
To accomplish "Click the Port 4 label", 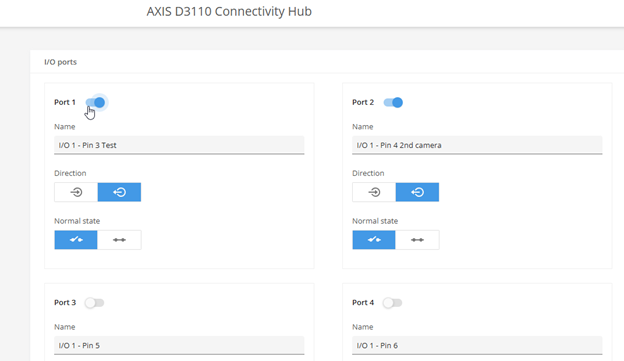I will pyautogui.click(x=363, y=302).
